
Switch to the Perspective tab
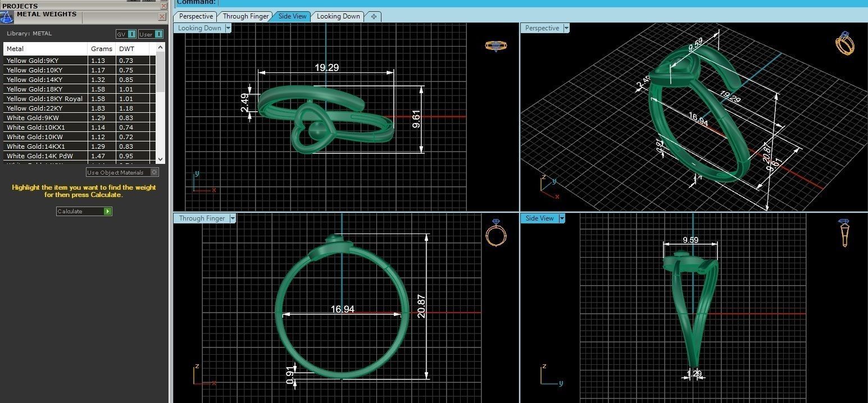pyautogui.click(x=196, y=16)
